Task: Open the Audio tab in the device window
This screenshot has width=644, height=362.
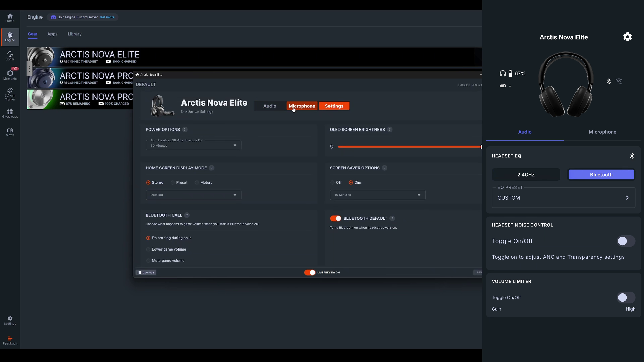Action: click(x=269, y=106)
